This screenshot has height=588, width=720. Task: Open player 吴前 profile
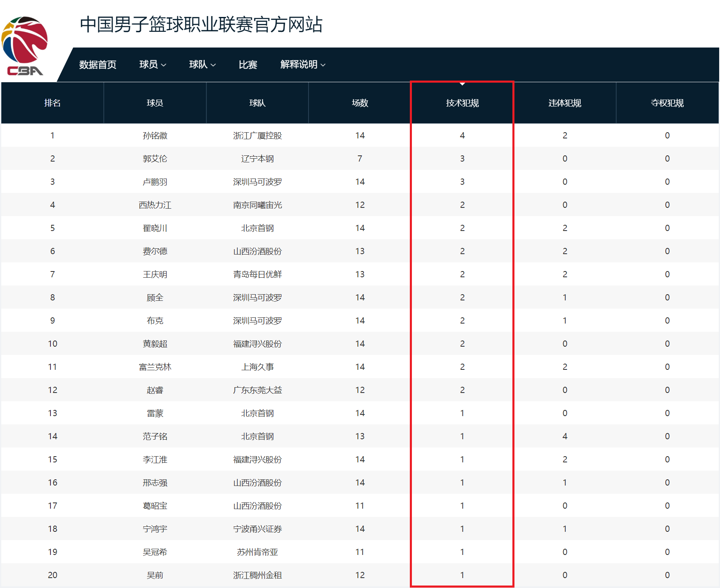[155, 575]
